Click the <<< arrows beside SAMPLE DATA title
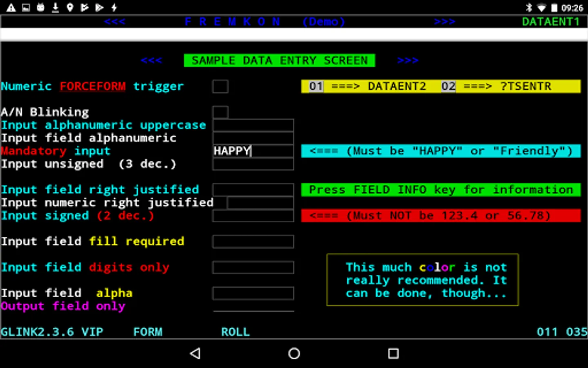 pos(151,61)
